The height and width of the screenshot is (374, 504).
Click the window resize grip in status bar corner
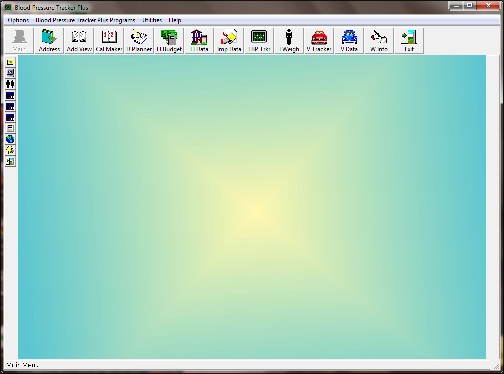[496, 366]
